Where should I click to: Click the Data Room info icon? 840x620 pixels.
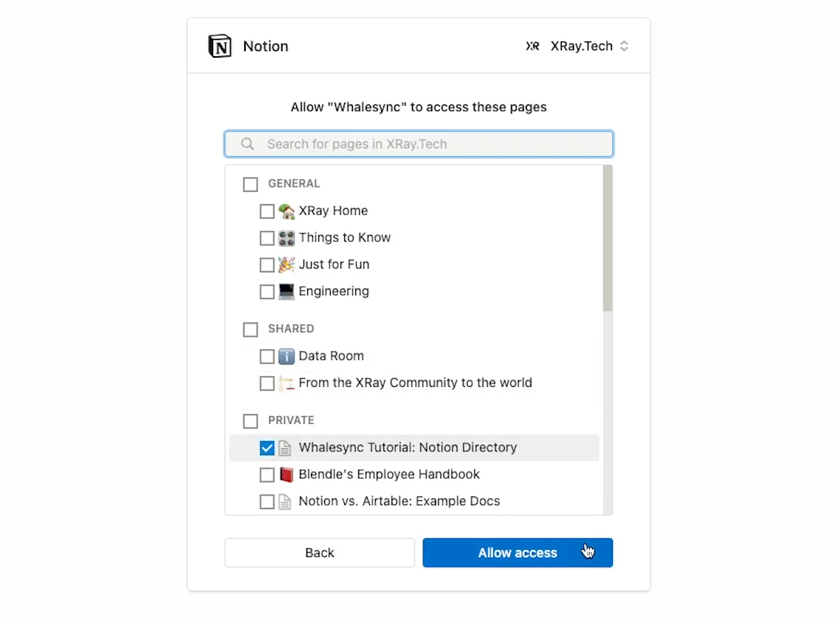[286, 356]
